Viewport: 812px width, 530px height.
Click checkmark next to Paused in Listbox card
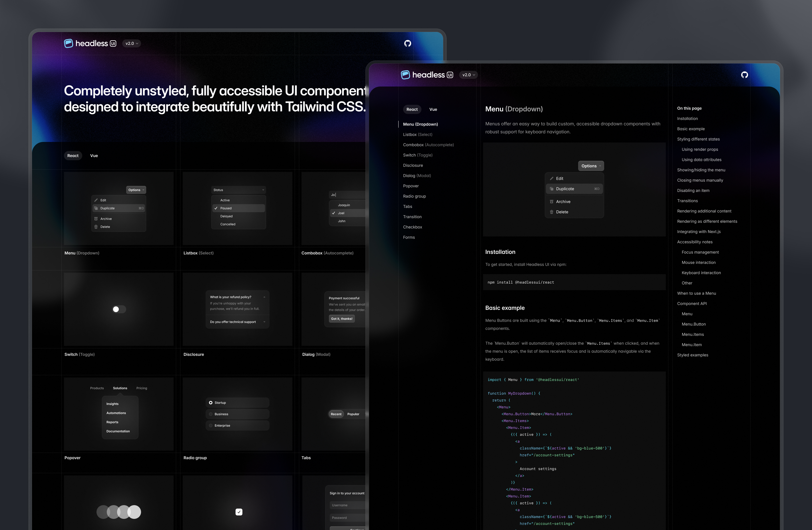pyautogui.click(x=216, y=208)
